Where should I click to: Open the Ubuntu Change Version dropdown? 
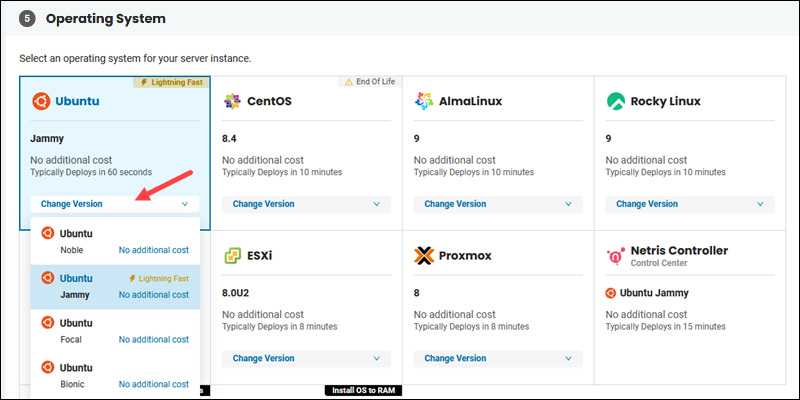(115, 204)
